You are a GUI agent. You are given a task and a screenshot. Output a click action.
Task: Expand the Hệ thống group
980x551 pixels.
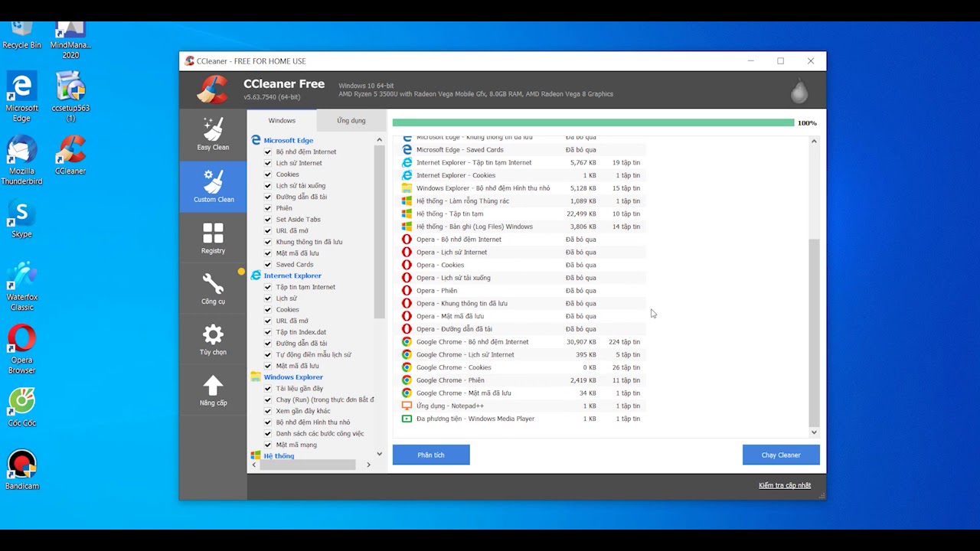point(279,456)
